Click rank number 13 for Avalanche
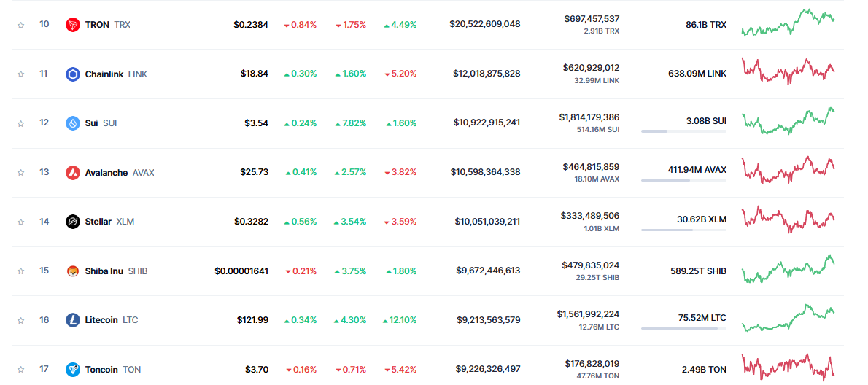This screenshot has width=868, height=385. [44, 172]
